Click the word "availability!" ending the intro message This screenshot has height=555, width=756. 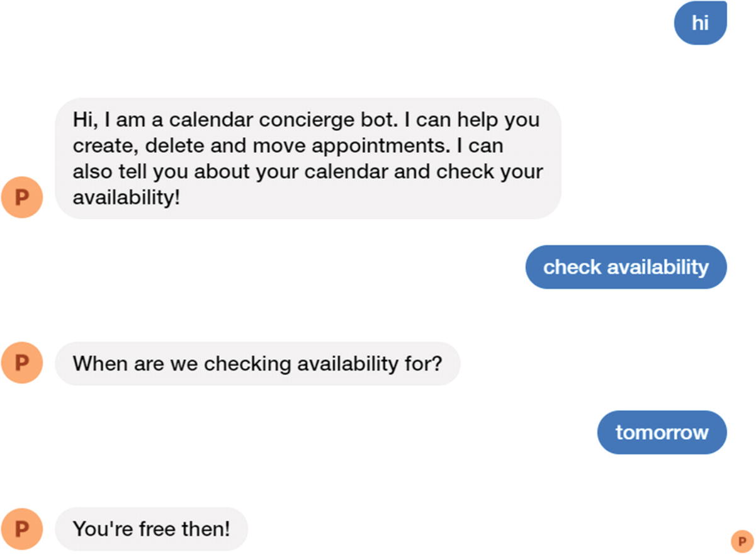point(127,198)
